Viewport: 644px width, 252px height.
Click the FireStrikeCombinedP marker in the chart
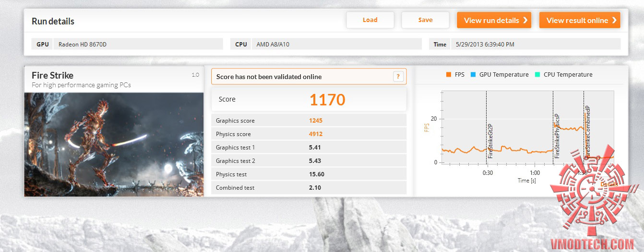tap(587, 132)
